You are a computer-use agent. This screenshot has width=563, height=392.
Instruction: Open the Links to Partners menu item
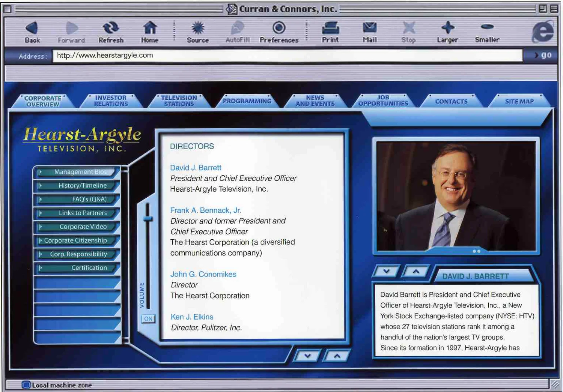coord(77,213)
